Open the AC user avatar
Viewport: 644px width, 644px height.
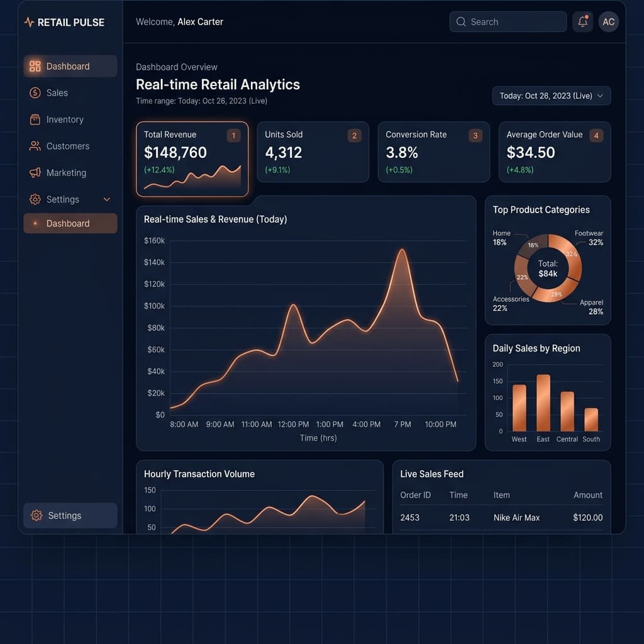tap(608, 22)
